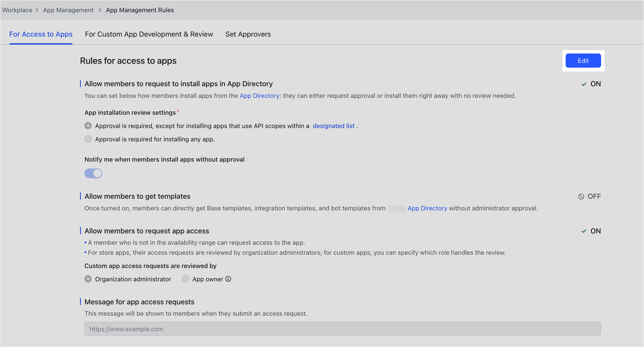Open App Directory link in templates description
The image size is (644, 347).
(x=427, y=208)
